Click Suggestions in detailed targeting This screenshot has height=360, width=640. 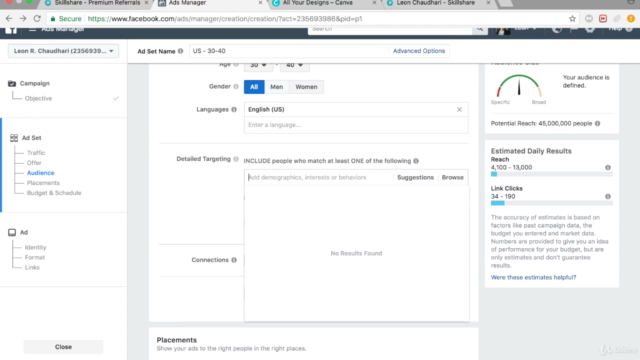click(415, 177)
